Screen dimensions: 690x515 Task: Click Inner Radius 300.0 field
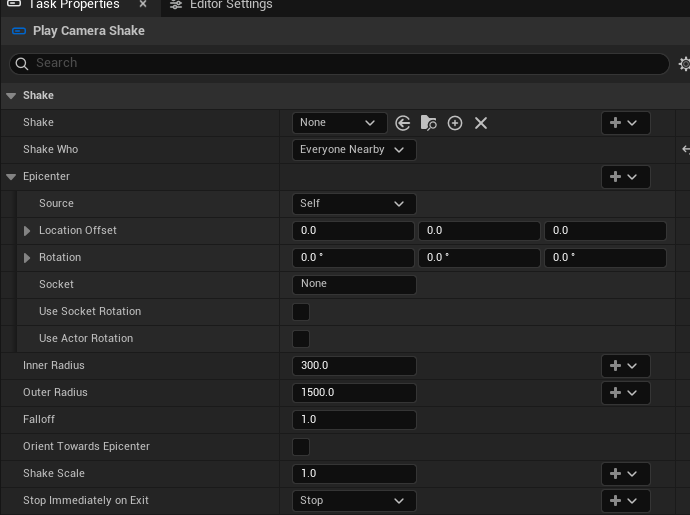click(x=354, y=366)
